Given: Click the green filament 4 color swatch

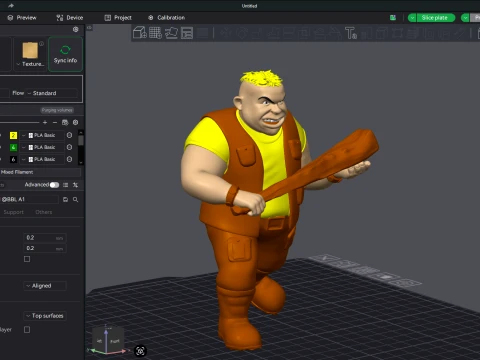Looking at the screenshot, I should point(13,147).
